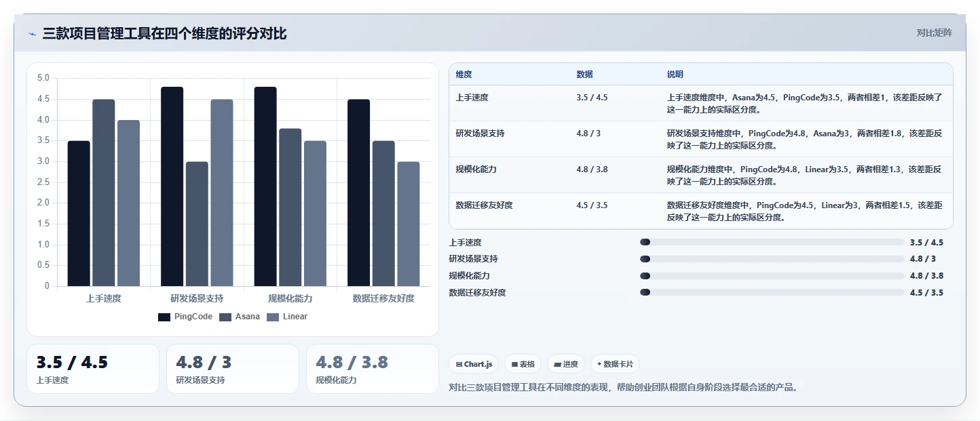
Task: Click the PingCode bar for 数据迁移友好度
Action: pyautogui.click(x=359, y=193)
